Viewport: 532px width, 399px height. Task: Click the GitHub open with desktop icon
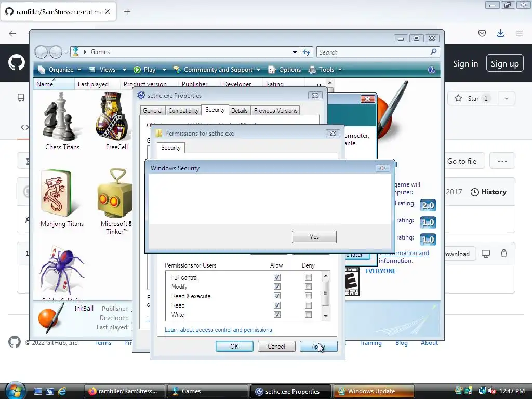coord(486,254)
